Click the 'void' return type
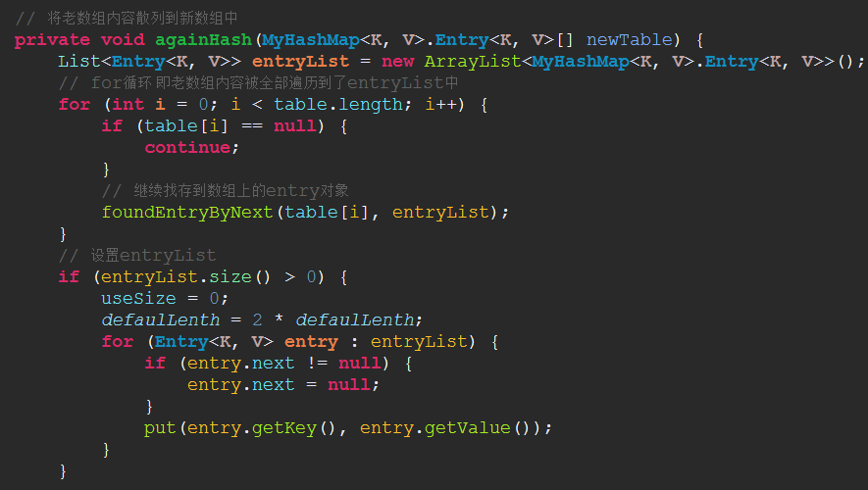 [x=123, y=40]
